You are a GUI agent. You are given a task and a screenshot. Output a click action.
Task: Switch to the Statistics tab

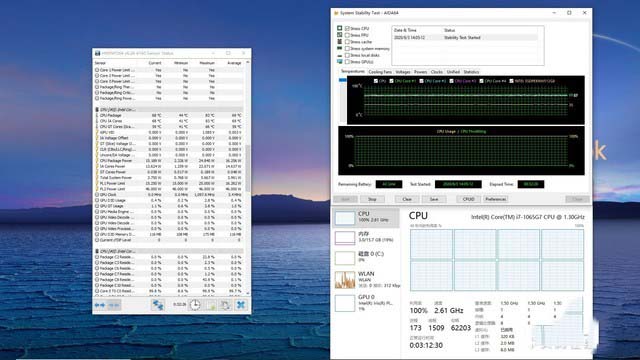tap(471, 72)
